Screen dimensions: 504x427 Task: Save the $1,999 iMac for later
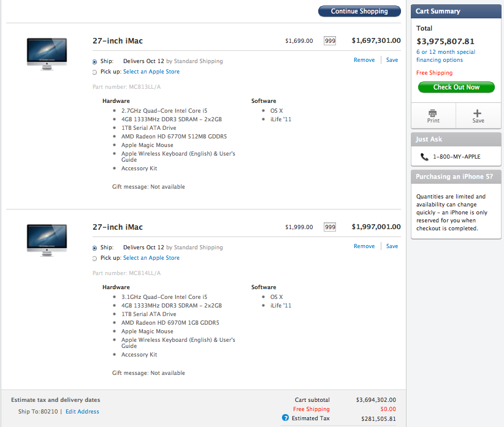(392, 246)
